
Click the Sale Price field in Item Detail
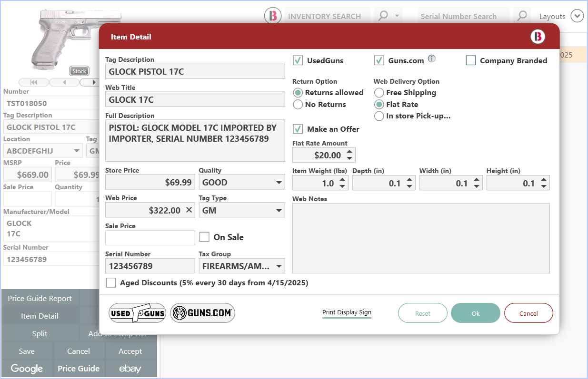[150, 238]
